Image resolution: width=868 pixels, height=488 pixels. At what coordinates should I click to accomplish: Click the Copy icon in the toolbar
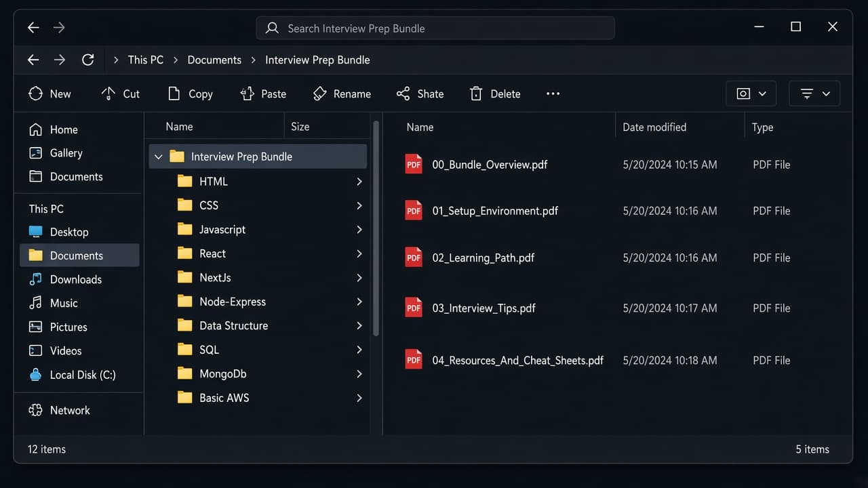[174, 94]
